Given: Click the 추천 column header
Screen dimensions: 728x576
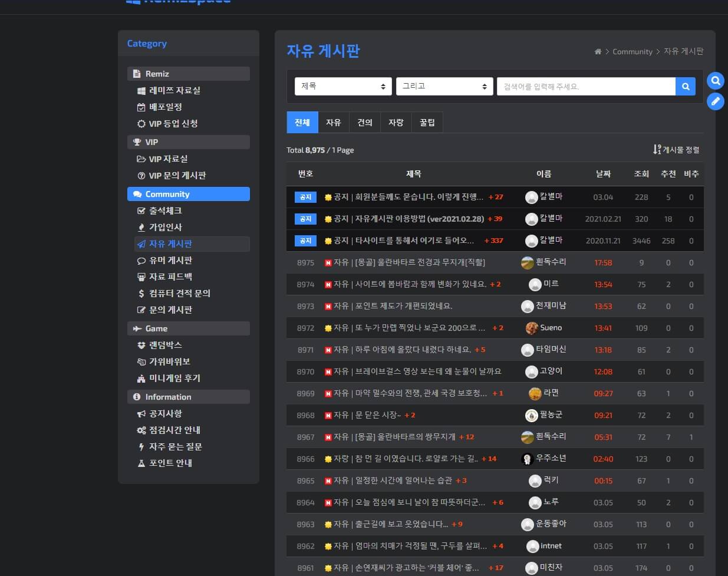Looking at the screenshot, I should (668, 174).
